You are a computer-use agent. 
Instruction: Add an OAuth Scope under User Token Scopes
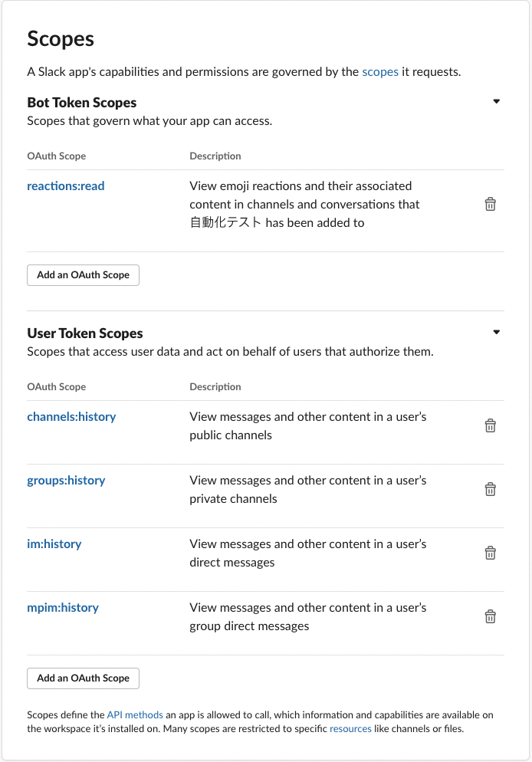(x=83, y=678)
